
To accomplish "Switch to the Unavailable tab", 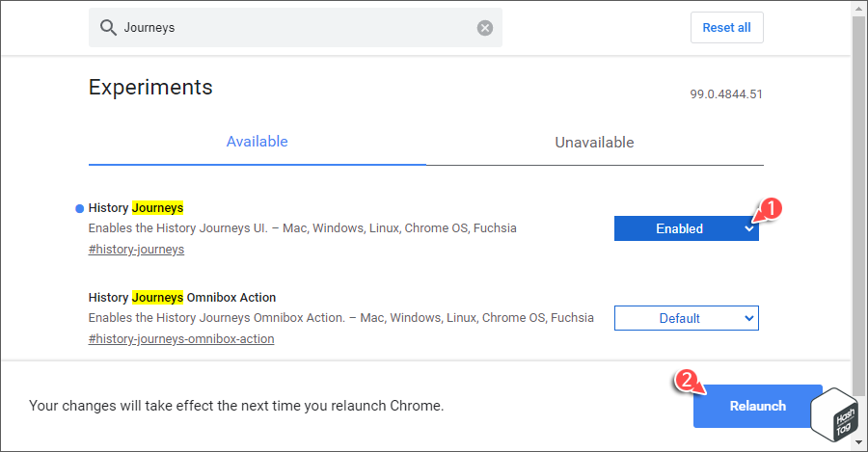I will (x=594, y=143).
